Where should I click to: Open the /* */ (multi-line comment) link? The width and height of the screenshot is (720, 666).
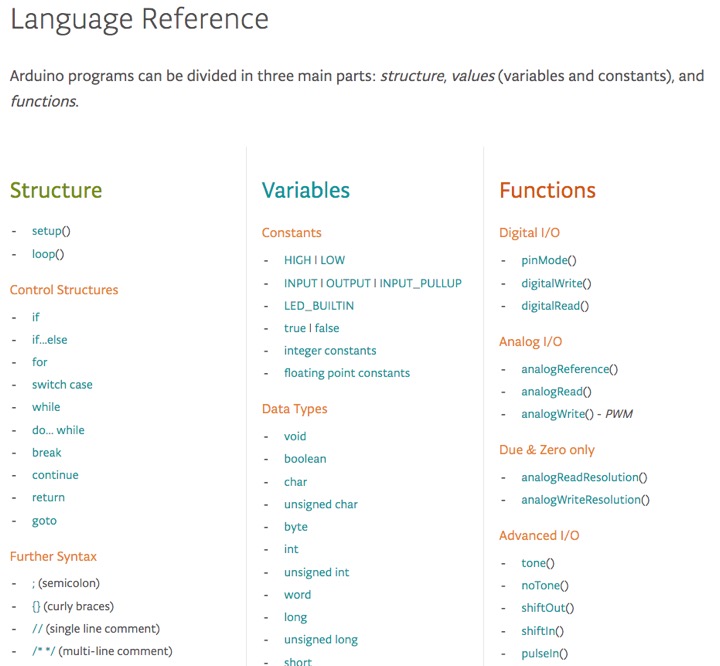[102, 651]
